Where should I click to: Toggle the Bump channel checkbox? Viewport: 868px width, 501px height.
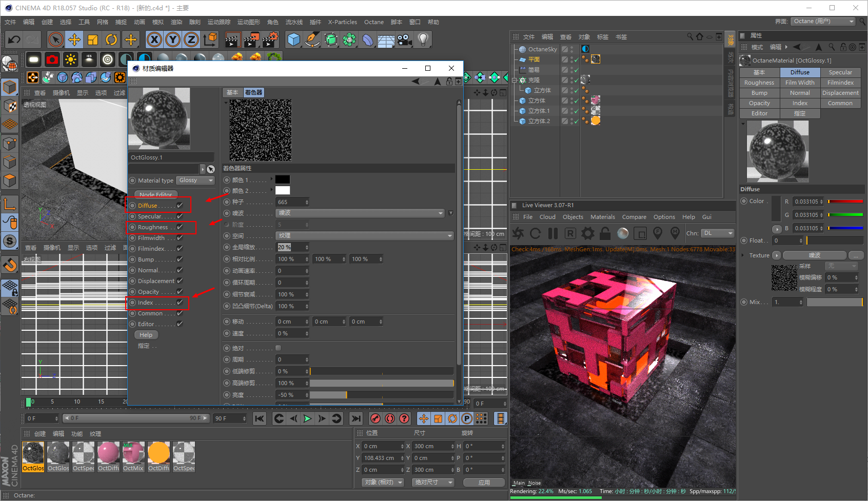pos(180,259)
